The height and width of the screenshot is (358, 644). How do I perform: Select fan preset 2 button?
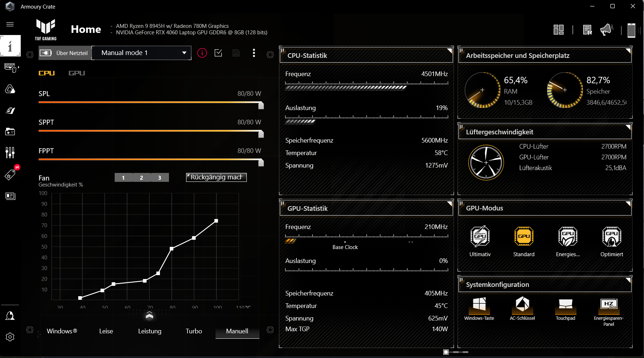tap(141, 178)
